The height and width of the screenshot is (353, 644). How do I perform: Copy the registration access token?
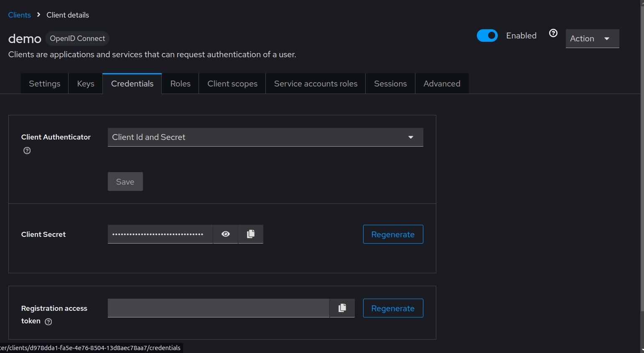pos(342,308)
